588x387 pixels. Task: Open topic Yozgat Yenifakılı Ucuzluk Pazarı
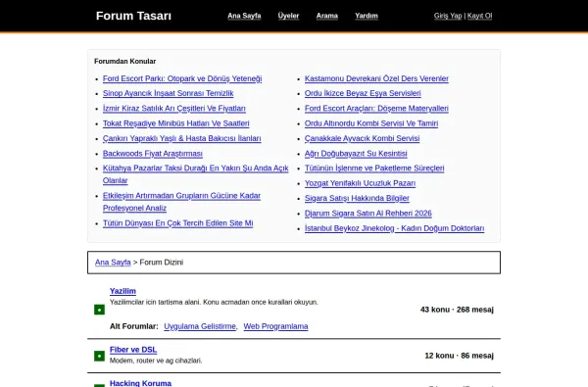360,183
